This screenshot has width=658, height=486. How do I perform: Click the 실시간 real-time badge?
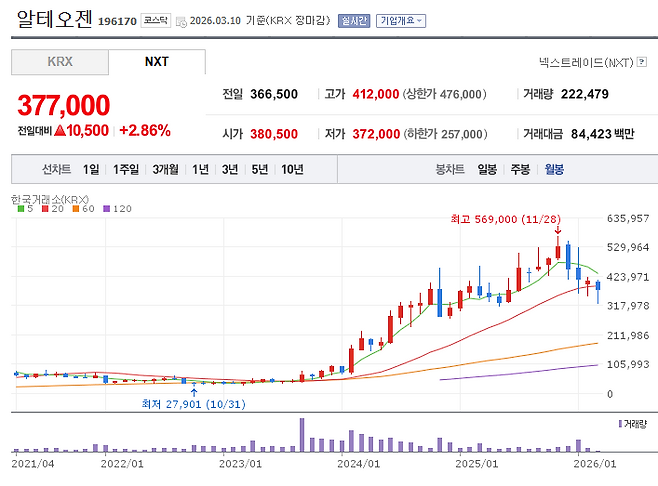point(354,20)
